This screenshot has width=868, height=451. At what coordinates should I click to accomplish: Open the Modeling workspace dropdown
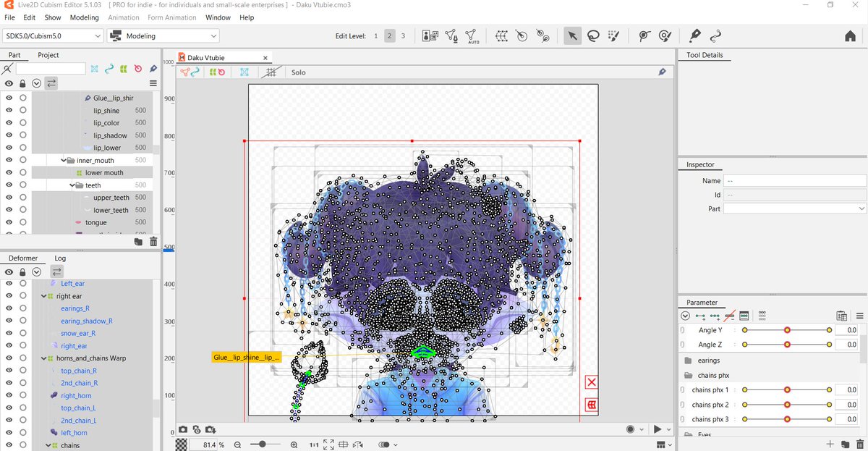click(163, 35)
